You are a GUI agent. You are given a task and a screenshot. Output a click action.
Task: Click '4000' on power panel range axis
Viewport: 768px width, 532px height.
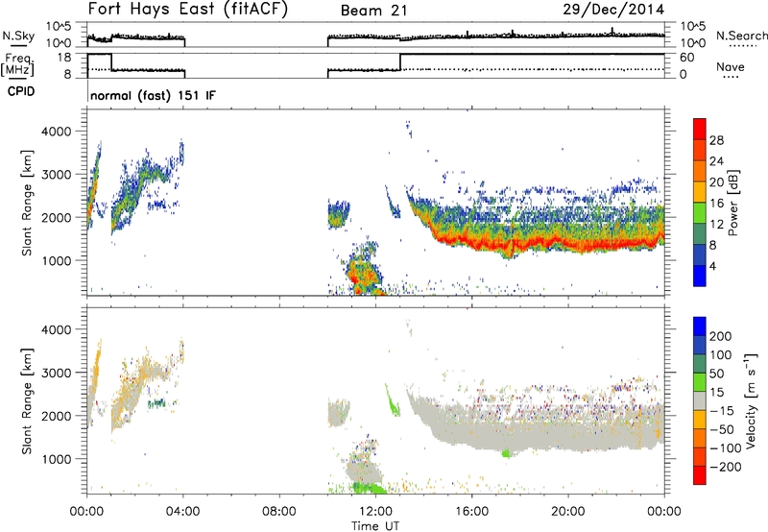(56, 132)
